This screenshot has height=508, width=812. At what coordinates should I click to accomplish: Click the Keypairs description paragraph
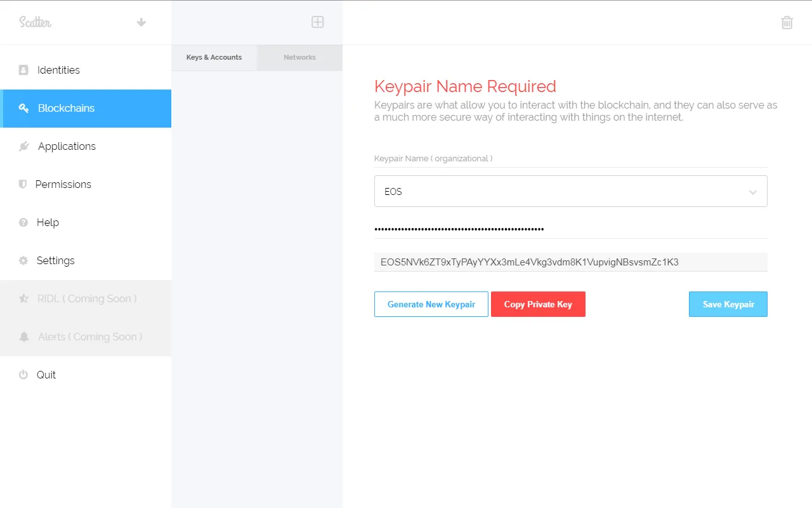coord(576,111)
